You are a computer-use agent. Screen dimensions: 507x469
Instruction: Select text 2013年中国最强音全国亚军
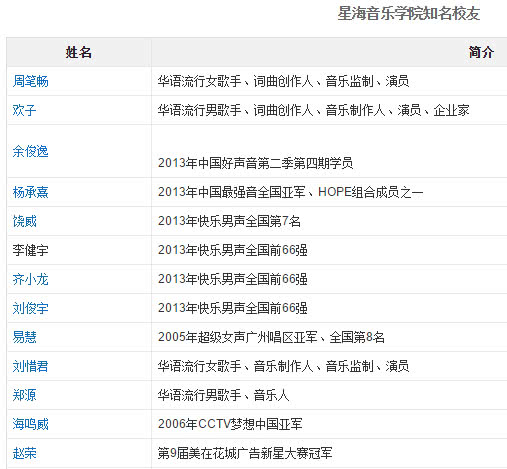pos(232,192)
